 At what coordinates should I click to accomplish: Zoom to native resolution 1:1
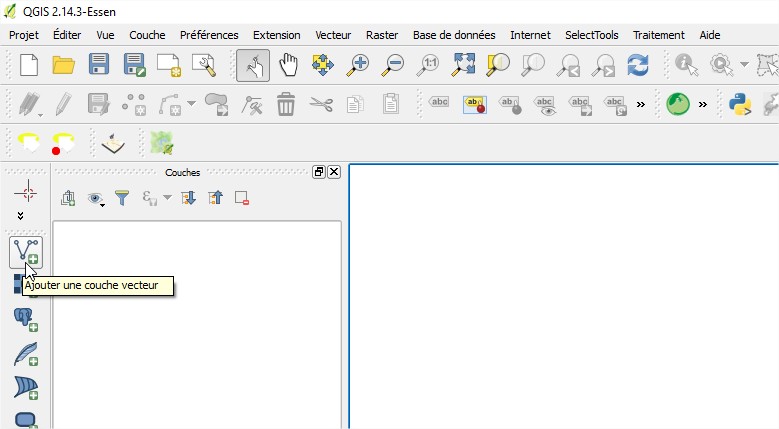coord(428,65)
